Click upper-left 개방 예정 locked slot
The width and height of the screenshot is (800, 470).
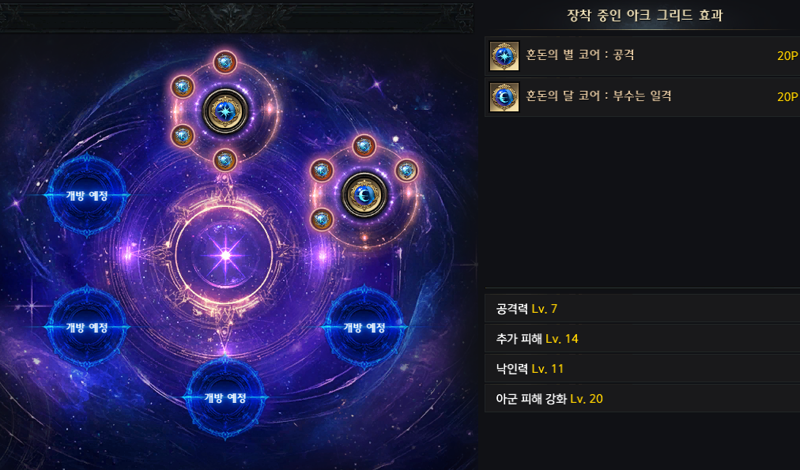pos(87,195)
